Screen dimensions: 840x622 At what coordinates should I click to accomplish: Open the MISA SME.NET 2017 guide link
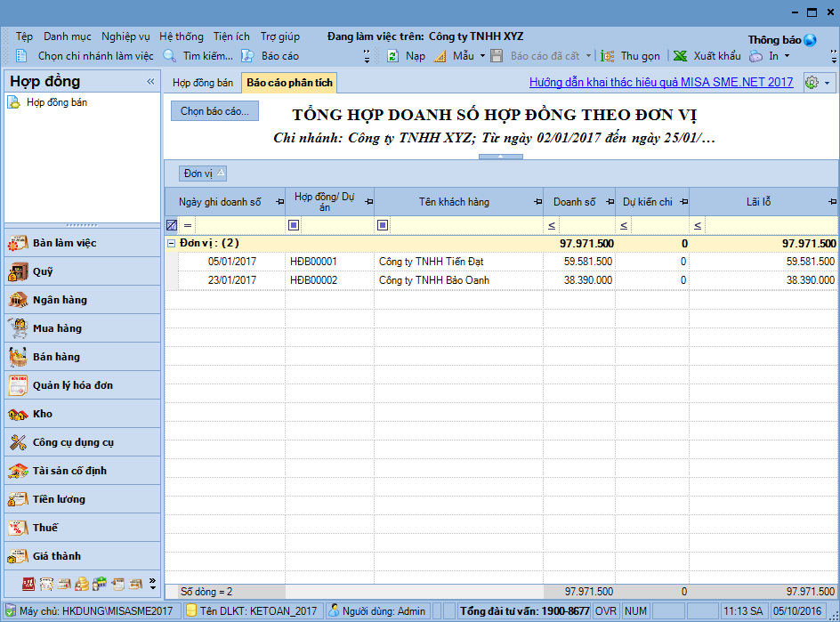coord(660,83)
